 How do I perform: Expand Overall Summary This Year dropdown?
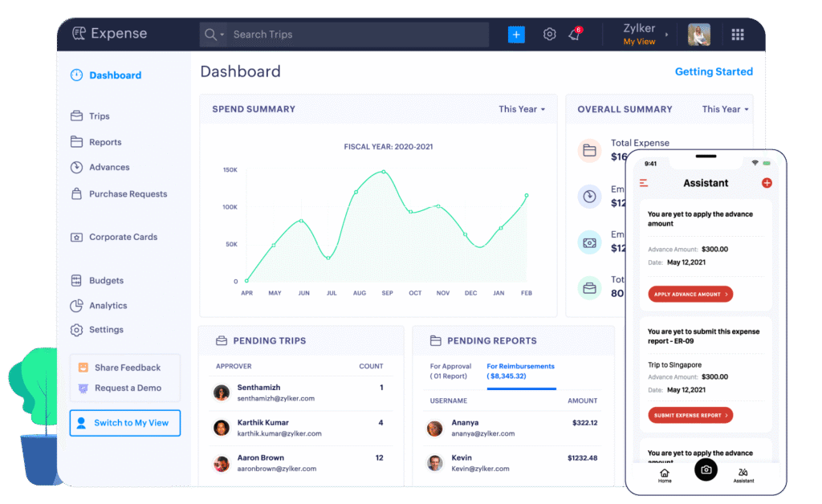pyautogui.click(x=725, y=109)
